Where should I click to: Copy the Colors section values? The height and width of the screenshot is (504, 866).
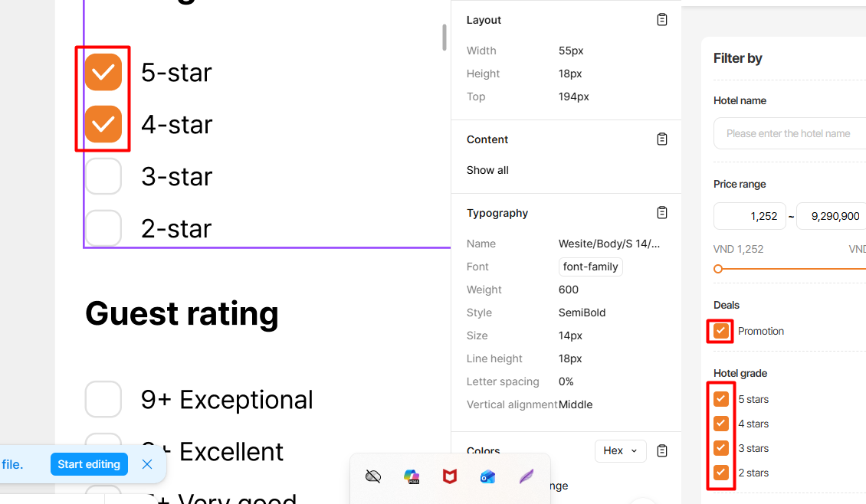point(662,451)
